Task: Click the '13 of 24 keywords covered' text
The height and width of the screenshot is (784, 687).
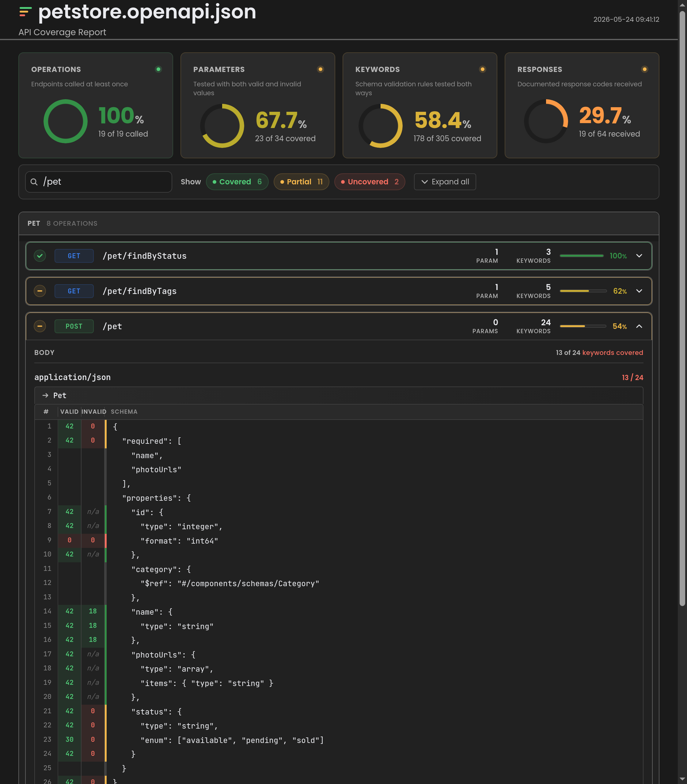Action: [599, 352]
